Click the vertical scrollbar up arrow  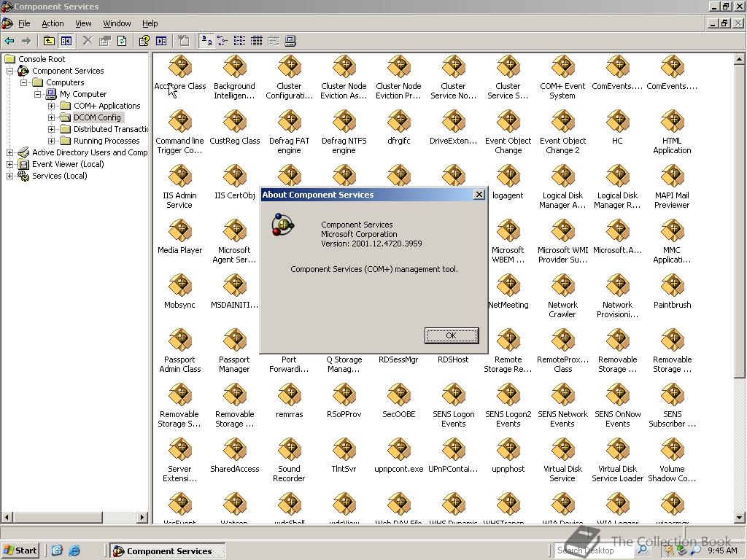click(x=739, y=59)
